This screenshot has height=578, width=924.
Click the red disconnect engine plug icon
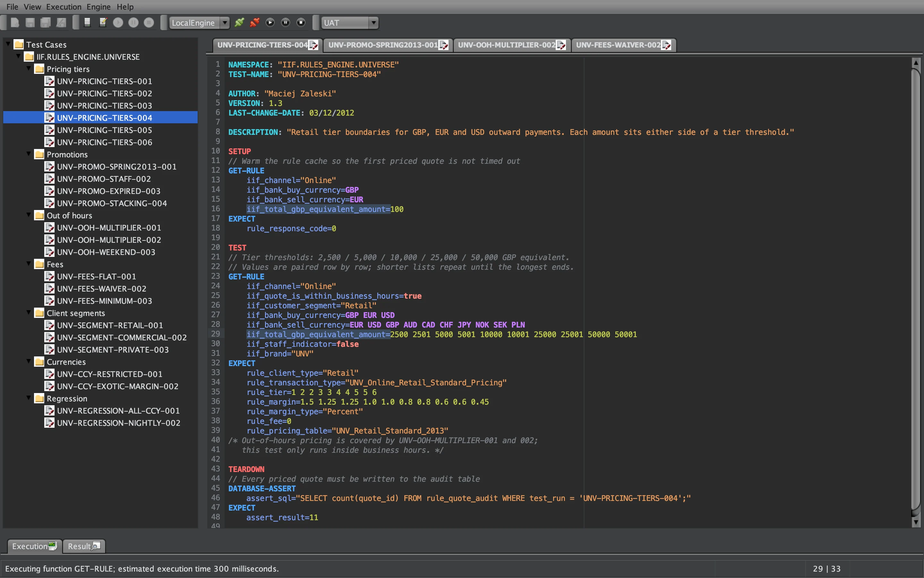[255, 22]
